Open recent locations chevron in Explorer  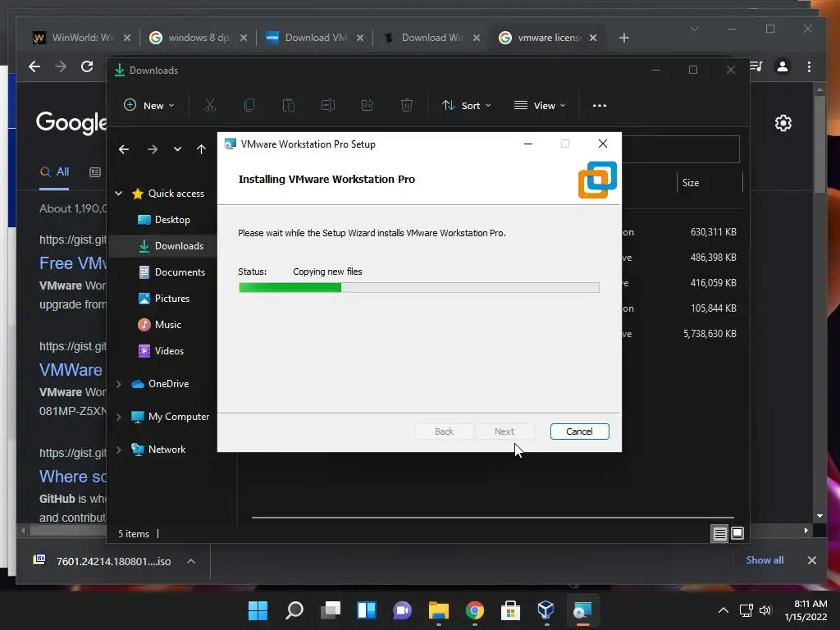177,149
